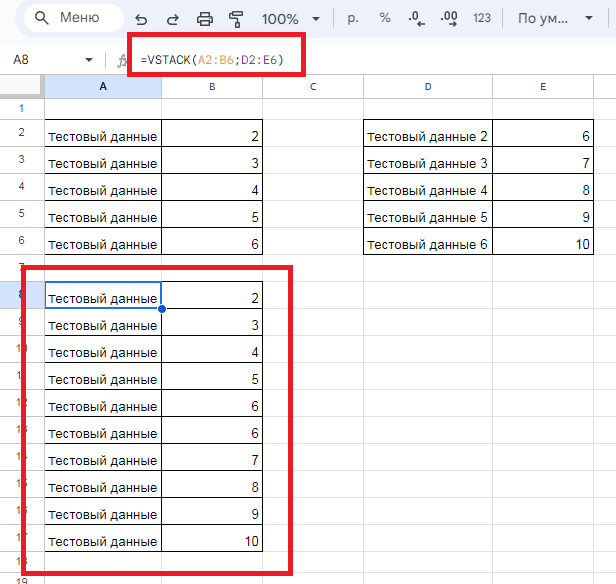
Task: Click cell B8 with value 2
Action: pyautogui.click(x=212, y=295)
